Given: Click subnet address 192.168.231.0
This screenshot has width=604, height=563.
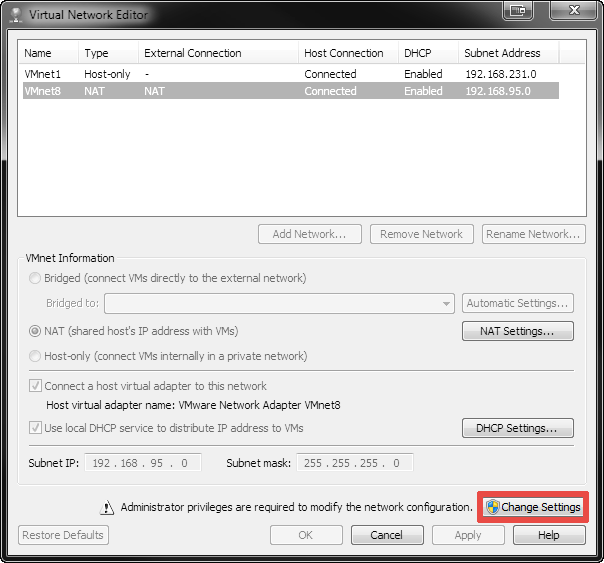Looking at the screenshot, I should pos(501,74).
